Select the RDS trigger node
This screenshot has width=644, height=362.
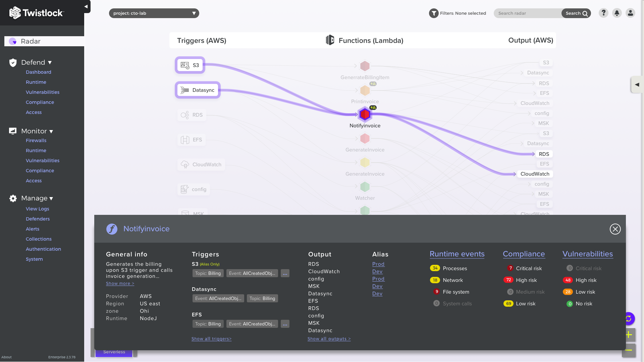click(192, 115)
